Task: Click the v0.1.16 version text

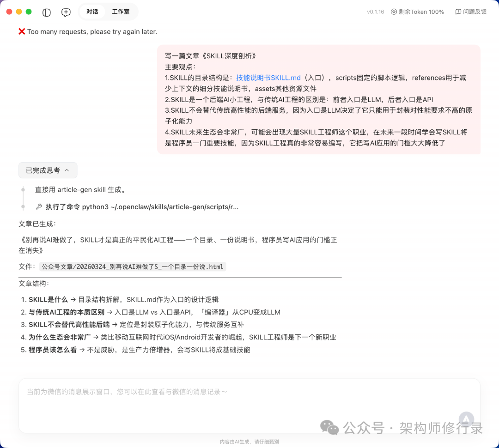Action: [x=376, y=12]
